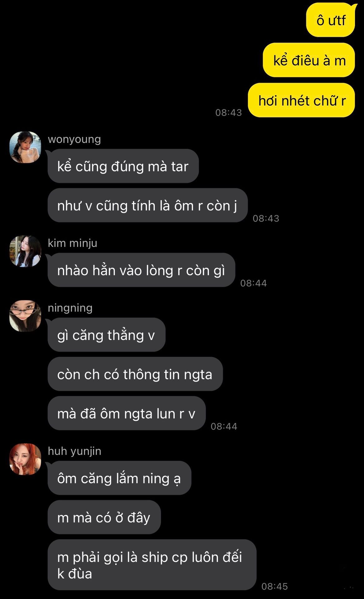Open ningning's profile avatar
The image size is (364, 599).
click(x=25, y=316)
